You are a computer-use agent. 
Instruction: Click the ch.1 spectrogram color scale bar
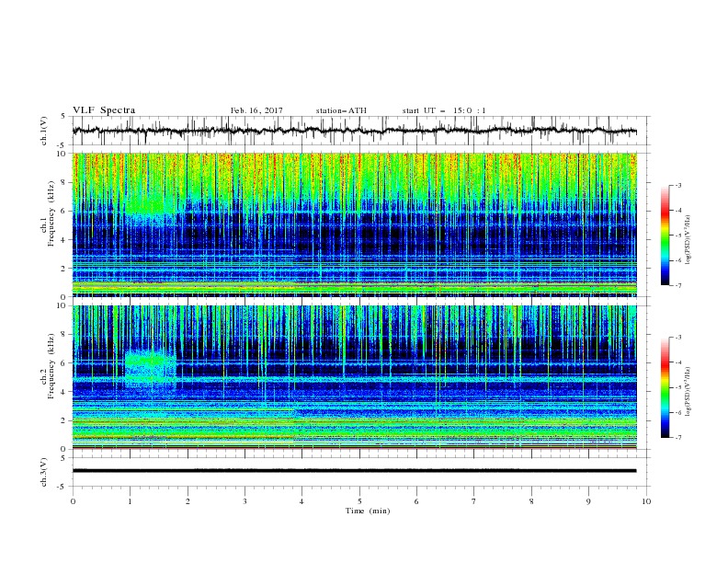point(665,236)
